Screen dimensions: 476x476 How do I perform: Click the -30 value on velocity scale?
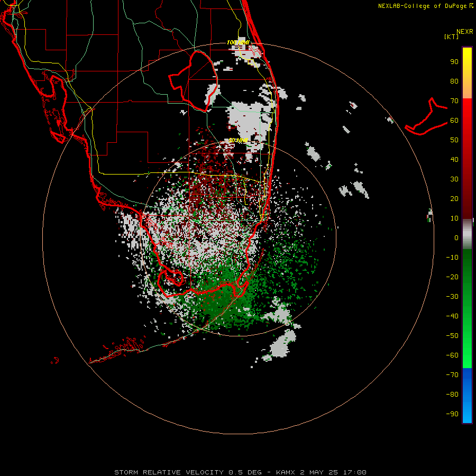point(452,297)
